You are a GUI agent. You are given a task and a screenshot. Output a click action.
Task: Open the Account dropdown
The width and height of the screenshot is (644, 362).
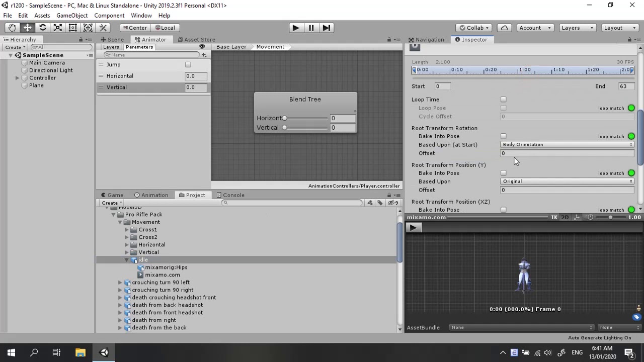tap(535, 28)
